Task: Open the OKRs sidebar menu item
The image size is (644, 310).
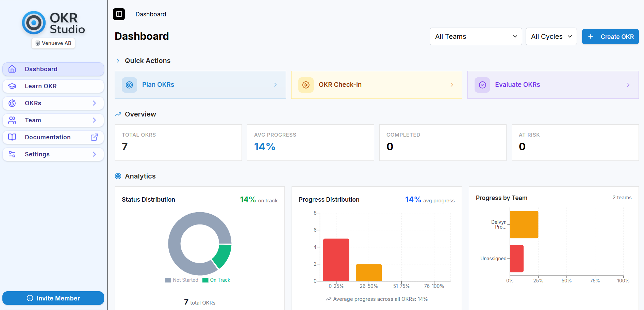Action: pos(53,103)
